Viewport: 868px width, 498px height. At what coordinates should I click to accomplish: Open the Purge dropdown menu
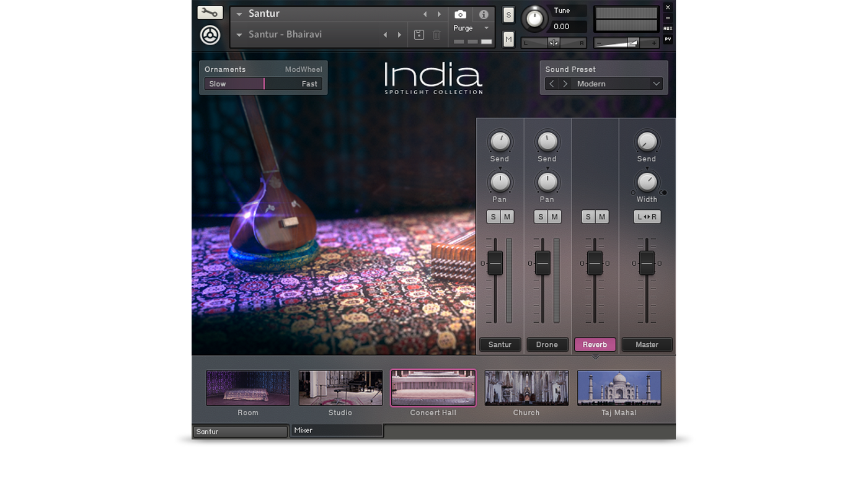[471, 28]
